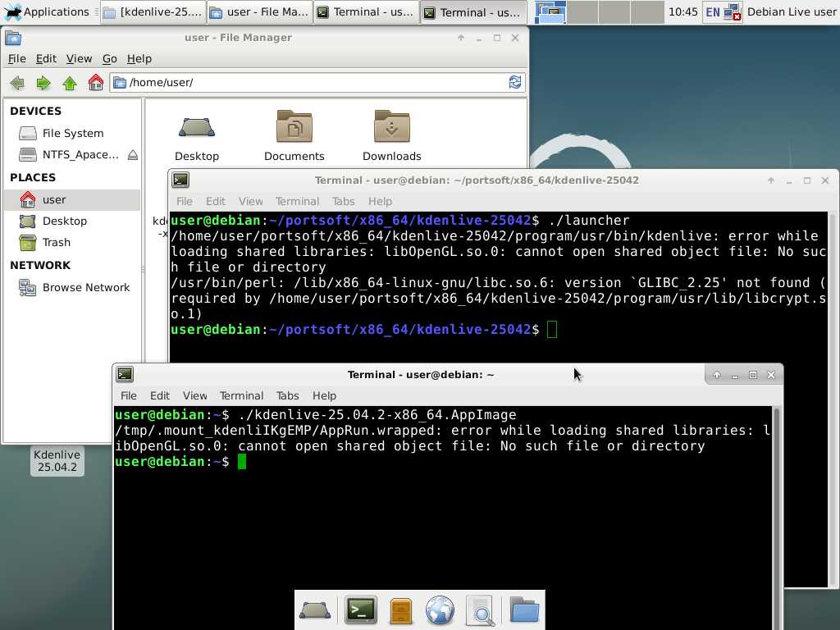Click the /home/user/ location path field
The width and height of the screenshot is (840, 630).
click(x=312, y=82)
